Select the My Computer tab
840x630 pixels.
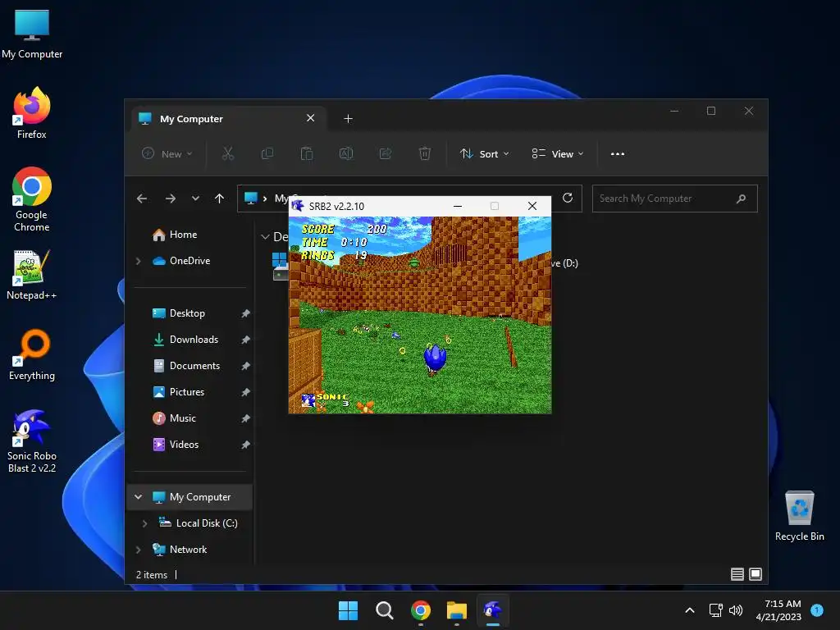click(229, 118)
